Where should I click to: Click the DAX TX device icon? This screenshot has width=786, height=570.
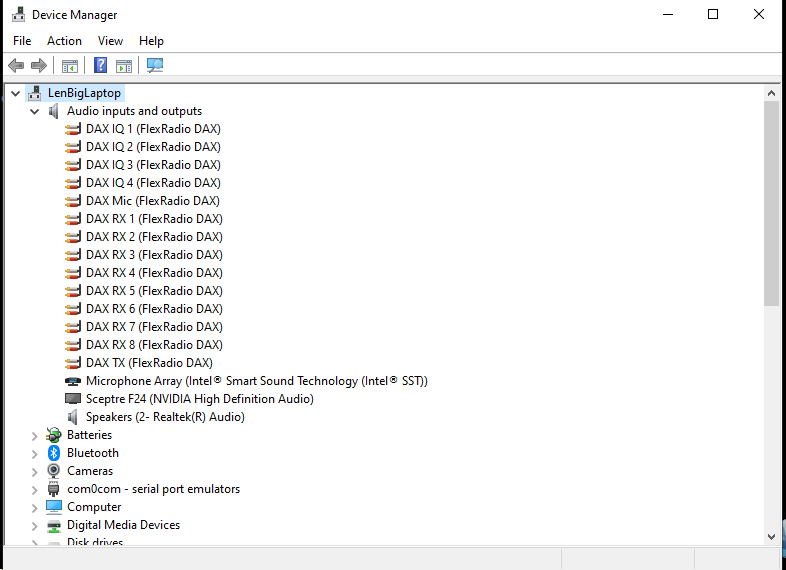(x=73, y=363)
